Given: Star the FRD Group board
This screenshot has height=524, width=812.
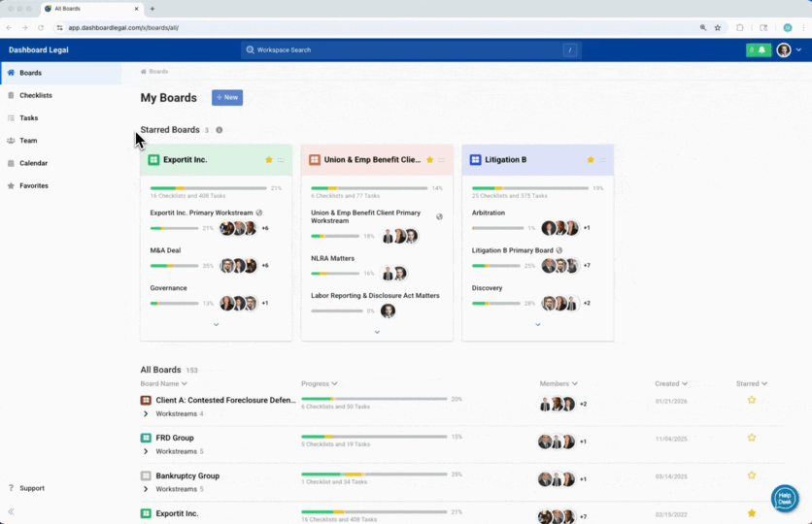Looking at the screenshot, I should pos(751,438).
